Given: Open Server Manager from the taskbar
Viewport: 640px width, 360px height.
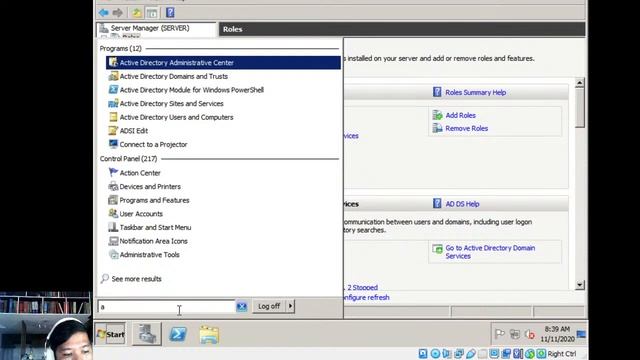Looking at the screenshot, I should click(147, 334).
